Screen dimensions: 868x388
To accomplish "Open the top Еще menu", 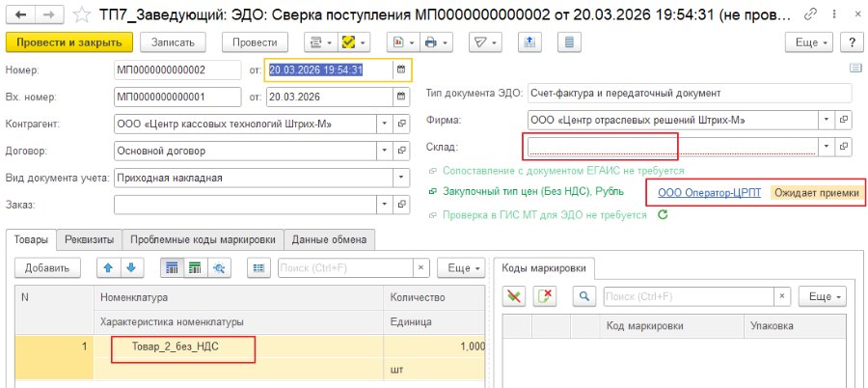I will point(809,42).
